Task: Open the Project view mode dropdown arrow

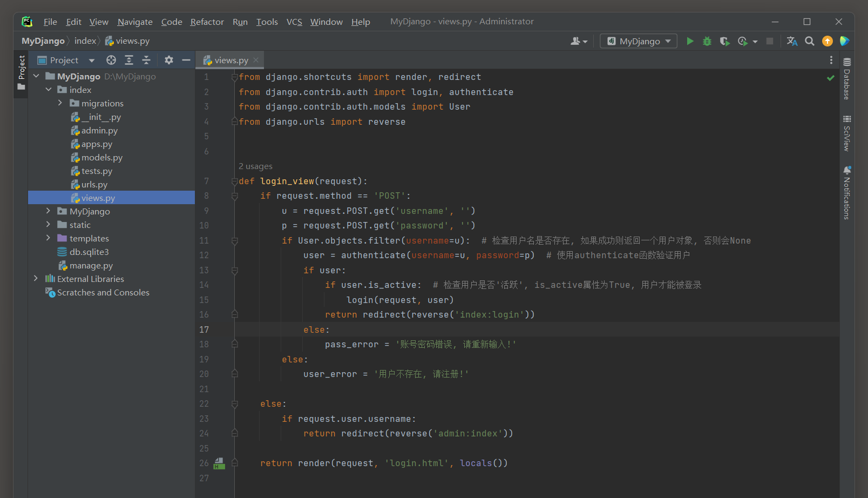Action: point(92,60)
